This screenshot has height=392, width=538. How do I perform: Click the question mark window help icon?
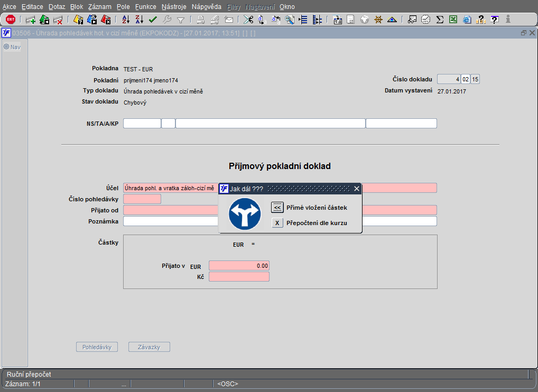point(495,20)
